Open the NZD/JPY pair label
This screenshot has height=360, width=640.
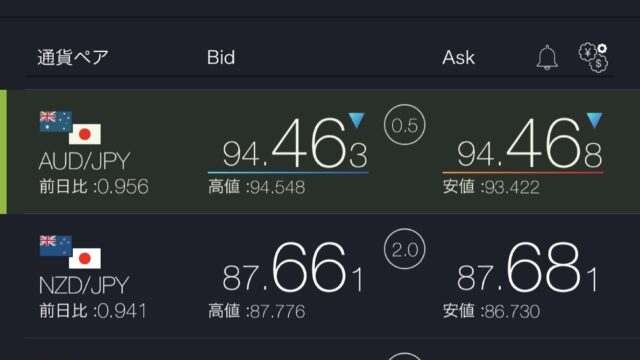click(x=84, y=285)
